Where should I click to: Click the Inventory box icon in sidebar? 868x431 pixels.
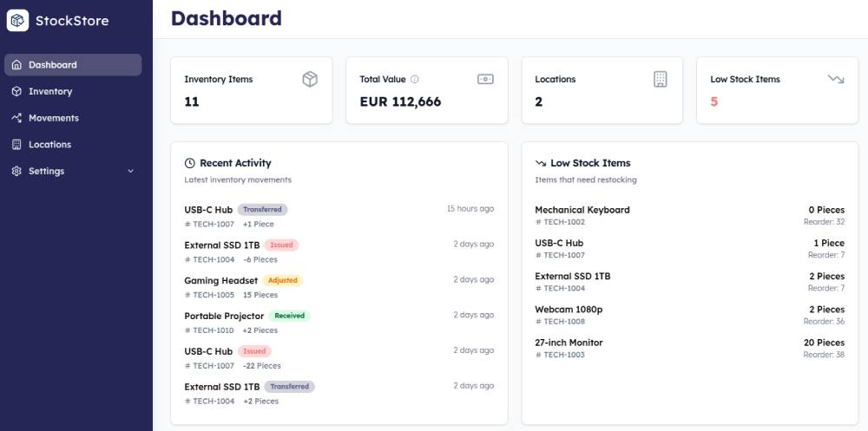pos(16,91)
